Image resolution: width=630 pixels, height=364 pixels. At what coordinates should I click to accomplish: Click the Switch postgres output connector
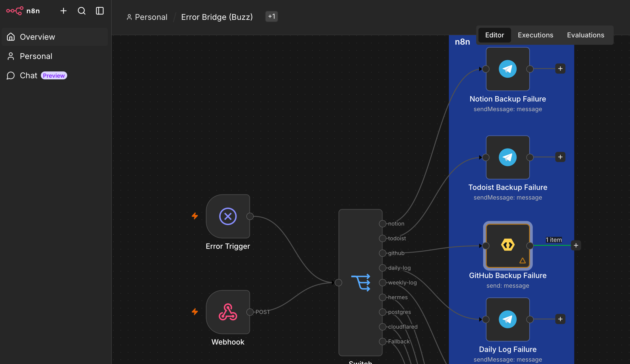(x=383, y=312)
